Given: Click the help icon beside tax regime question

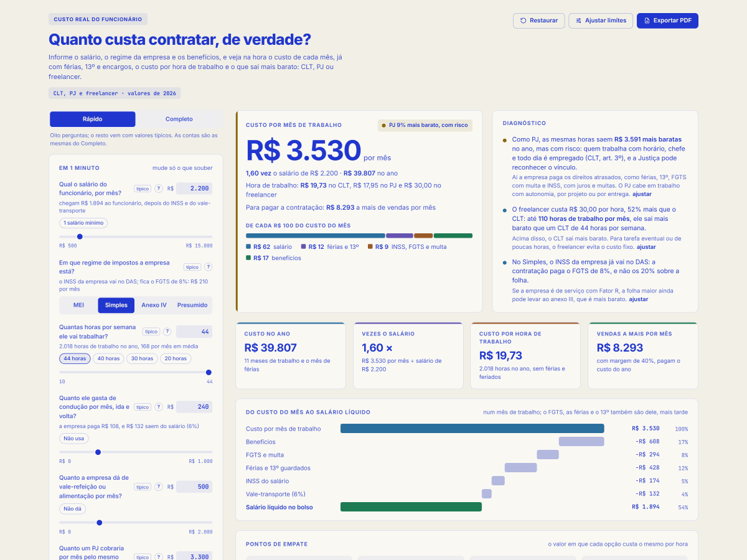Looking at the screenshot, I should coord(208,267).
